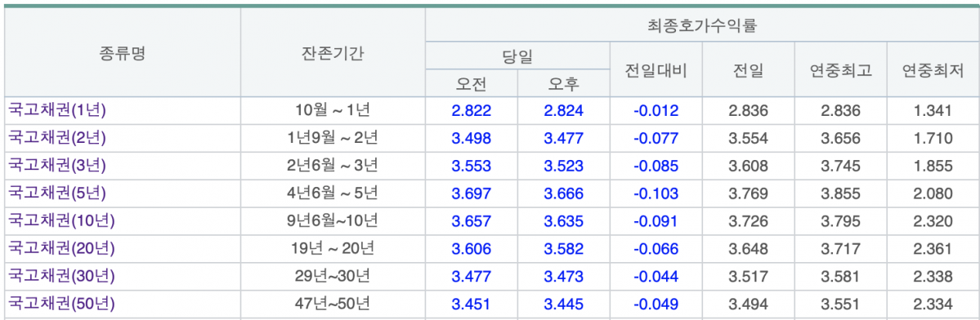Click yearly low value 1.710
This screenshot has width=980, height=320.
933,139
